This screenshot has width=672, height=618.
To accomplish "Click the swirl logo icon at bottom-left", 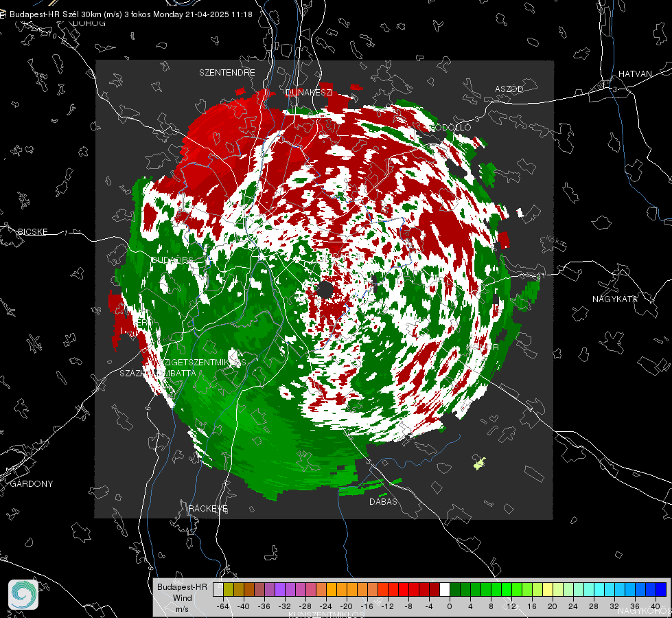I will click(23, 595).
